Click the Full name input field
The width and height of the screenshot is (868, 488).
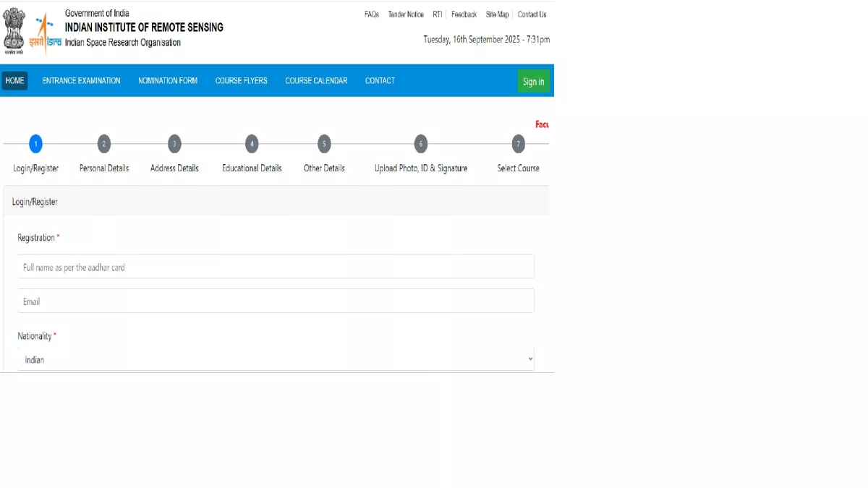pyautogui.click(x=276, y=267)
